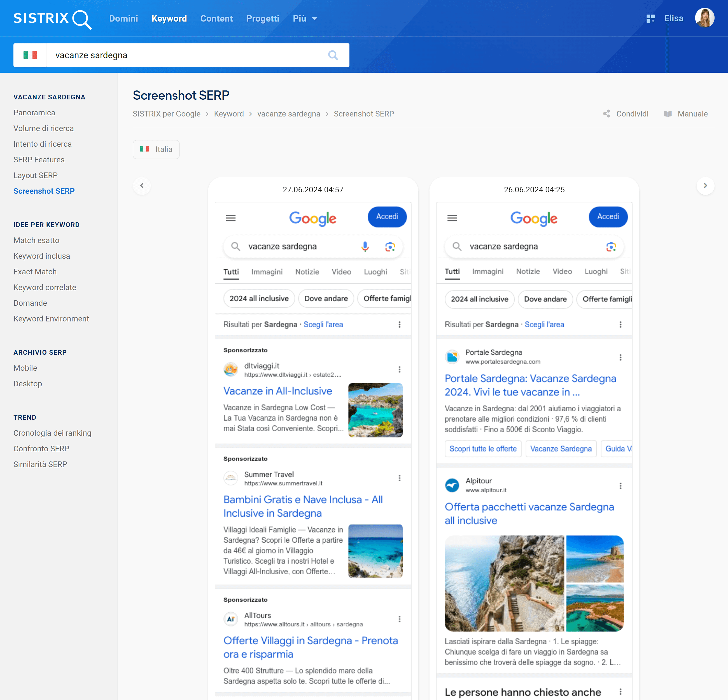Image resolution: width=728 pixels, height=700 pixels.
Task: Click Scegli l'area link in 27.06 screenshot
Action: (323, 325)
